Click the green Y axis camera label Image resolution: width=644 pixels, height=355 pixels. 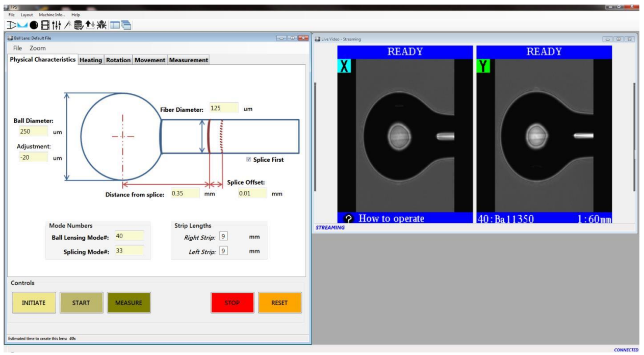pyautogui.click(x=483, y=65)
